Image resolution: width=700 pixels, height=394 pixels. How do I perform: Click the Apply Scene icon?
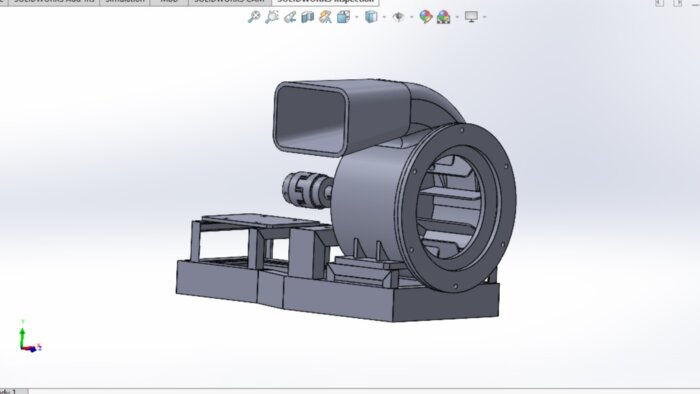point(443,17)
